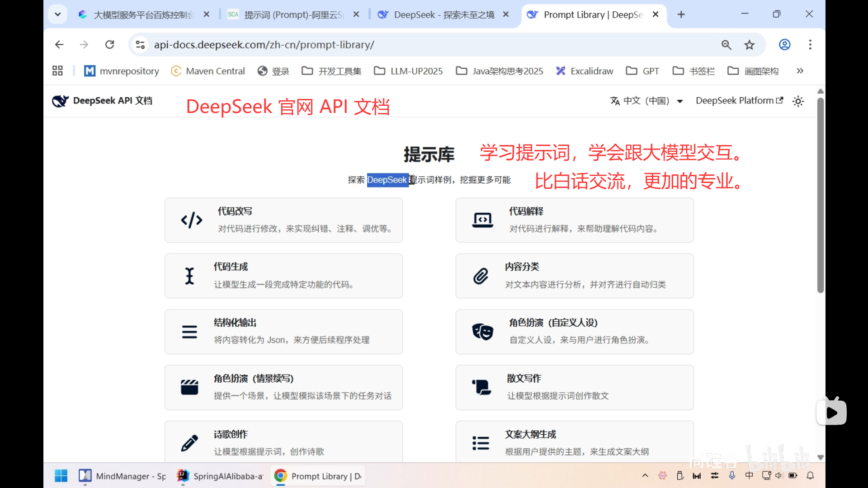
Task: Open the Windows Start menu
Action: (61, 476)
